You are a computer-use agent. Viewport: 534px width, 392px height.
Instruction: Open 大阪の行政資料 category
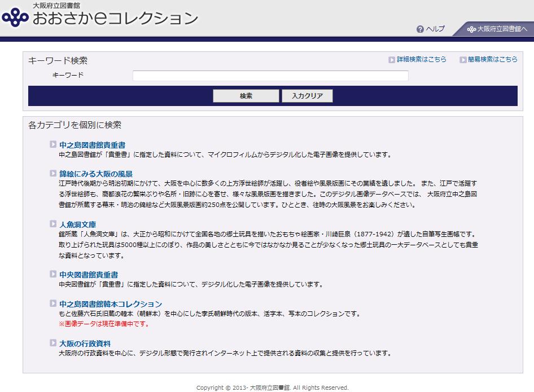85,343
